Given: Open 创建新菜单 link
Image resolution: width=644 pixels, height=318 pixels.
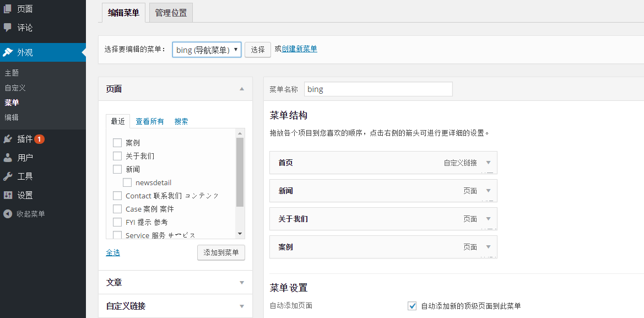Looking at the screenshot, I should tap(298, 48).
